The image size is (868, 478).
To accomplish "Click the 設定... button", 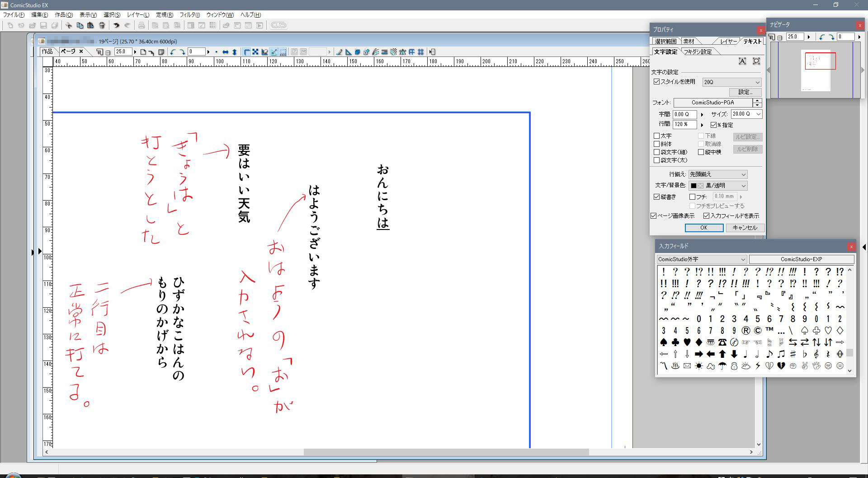I will point(745,92).
